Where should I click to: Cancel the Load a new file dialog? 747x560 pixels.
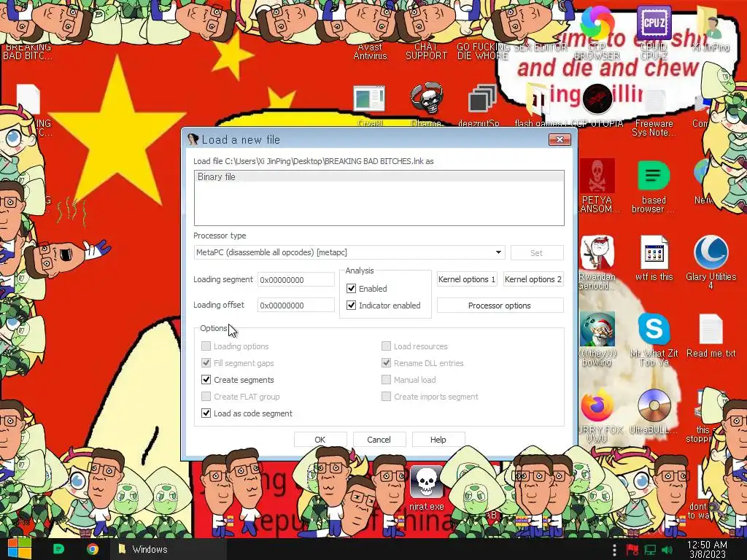point(379,440)
